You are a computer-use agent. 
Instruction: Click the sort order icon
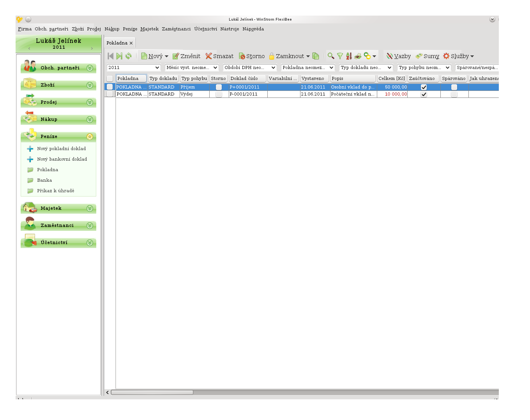click(349, 56)
